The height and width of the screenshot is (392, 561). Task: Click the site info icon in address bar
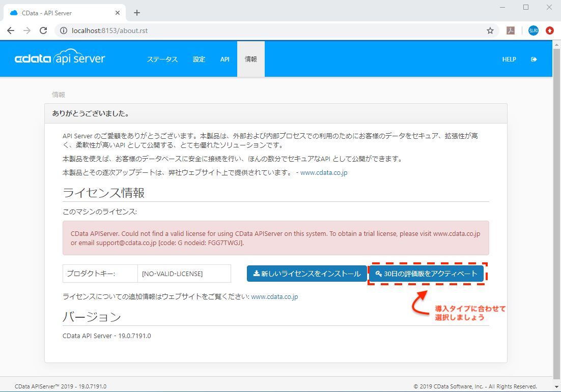[63, 31]
